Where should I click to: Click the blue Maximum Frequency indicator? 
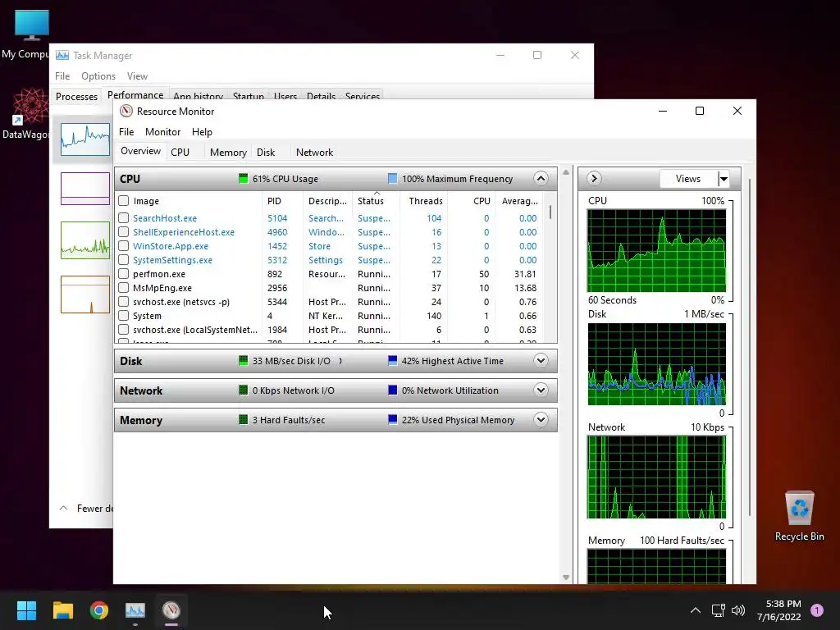[x=393, y=178]
